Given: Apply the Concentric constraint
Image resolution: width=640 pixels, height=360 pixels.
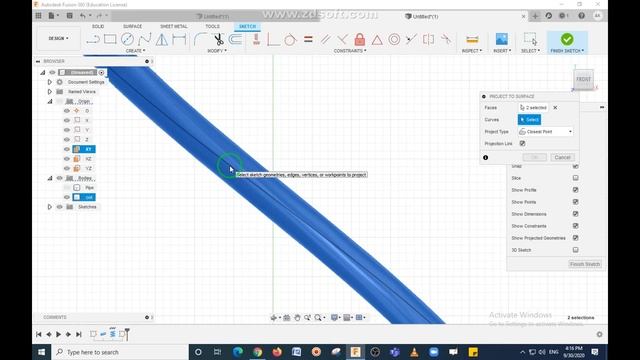Looking at the screenshot, I should pos(394,39).
